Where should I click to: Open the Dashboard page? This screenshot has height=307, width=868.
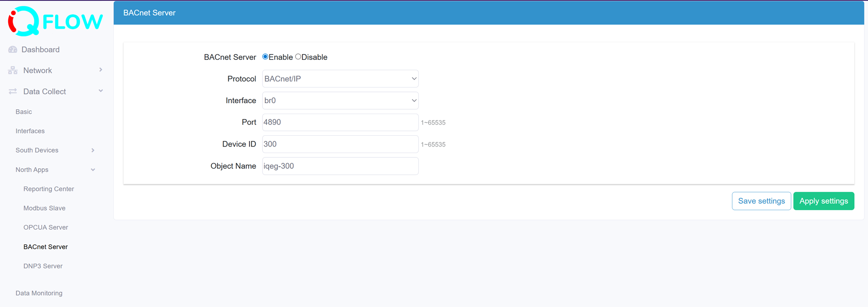(x=40, y=49)
